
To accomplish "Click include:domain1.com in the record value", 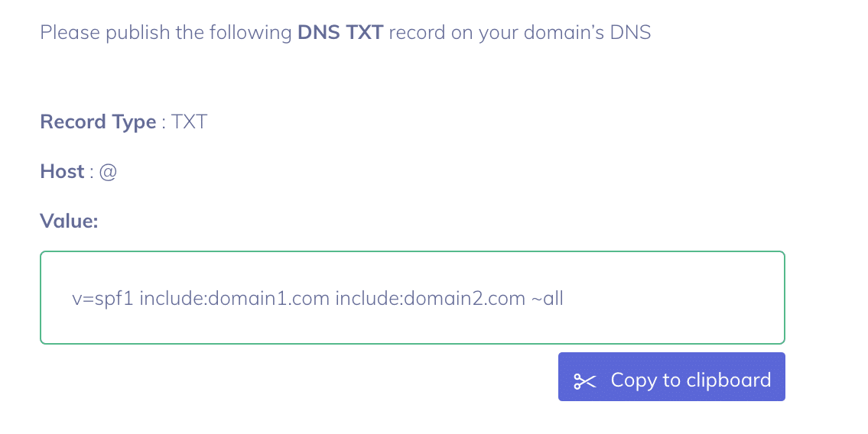I will (x=235, y=299).
